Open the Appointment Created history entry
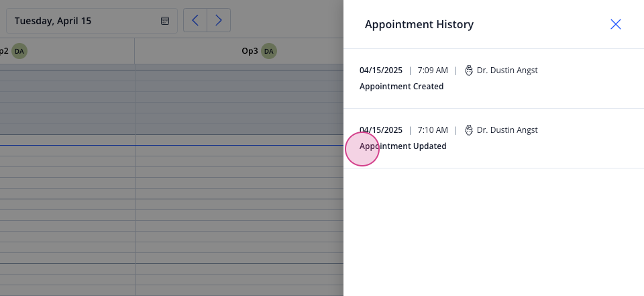The width and height of the screenshot is (644, 296). coord(494,79)
